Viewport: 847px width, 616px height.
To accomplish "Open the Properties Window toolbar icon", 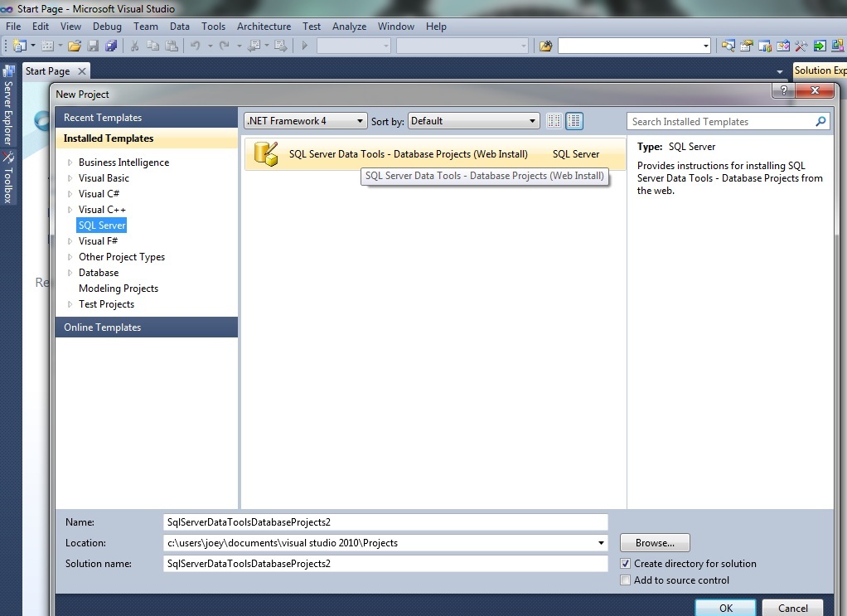I will pos(747,46).
